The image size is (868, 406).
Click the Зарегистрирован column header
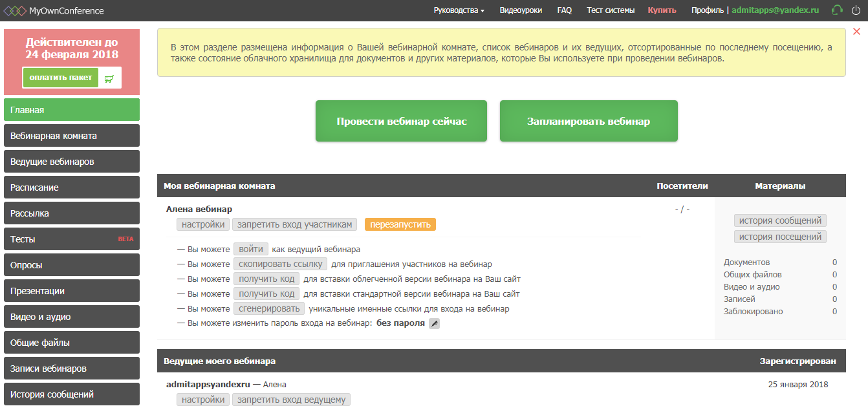(797, 361)
